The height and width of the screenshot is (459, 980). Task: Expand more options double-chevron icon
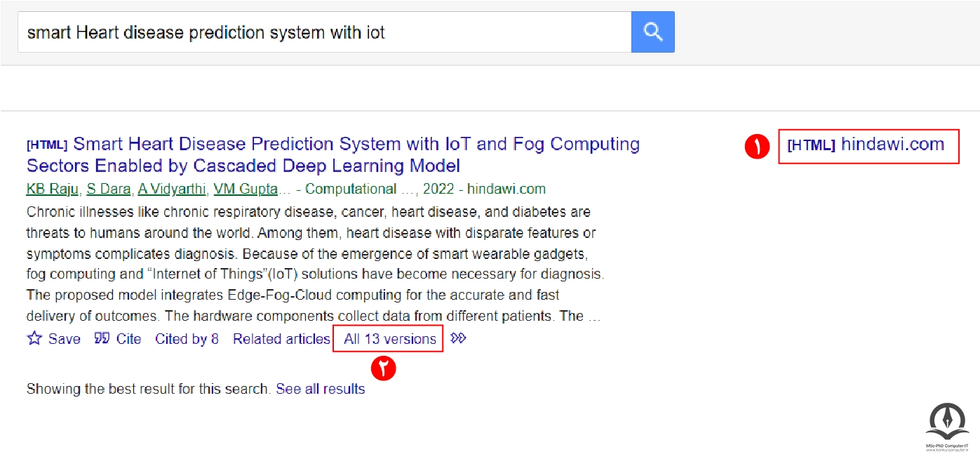pos(458,338)
